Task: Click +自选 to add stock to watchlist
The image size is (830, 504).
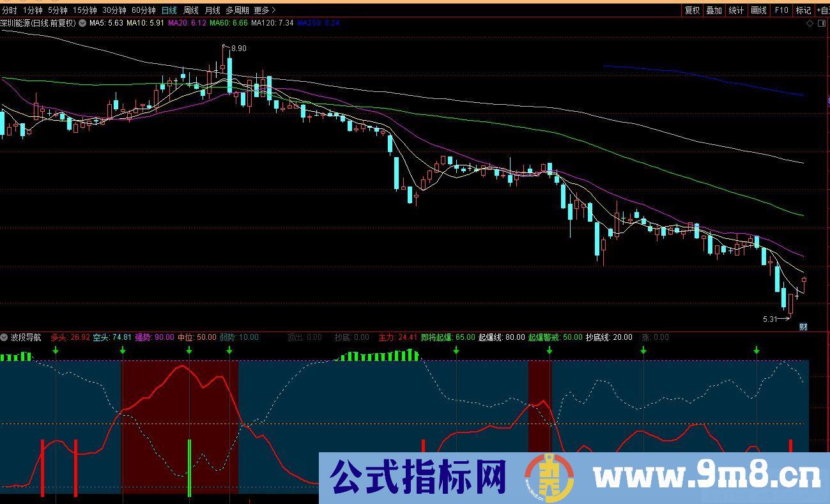Action: 824,10
